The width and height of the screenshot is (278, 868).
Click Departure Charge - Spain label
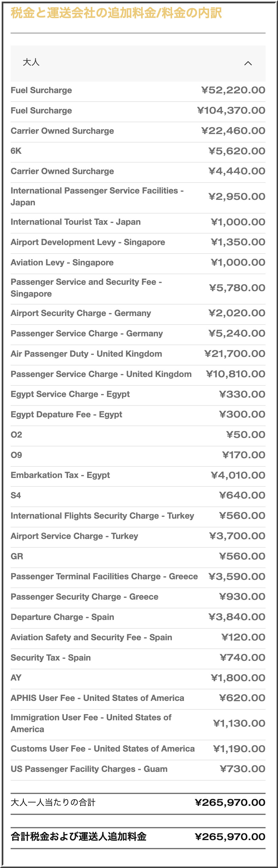click(x=63, y=617)
